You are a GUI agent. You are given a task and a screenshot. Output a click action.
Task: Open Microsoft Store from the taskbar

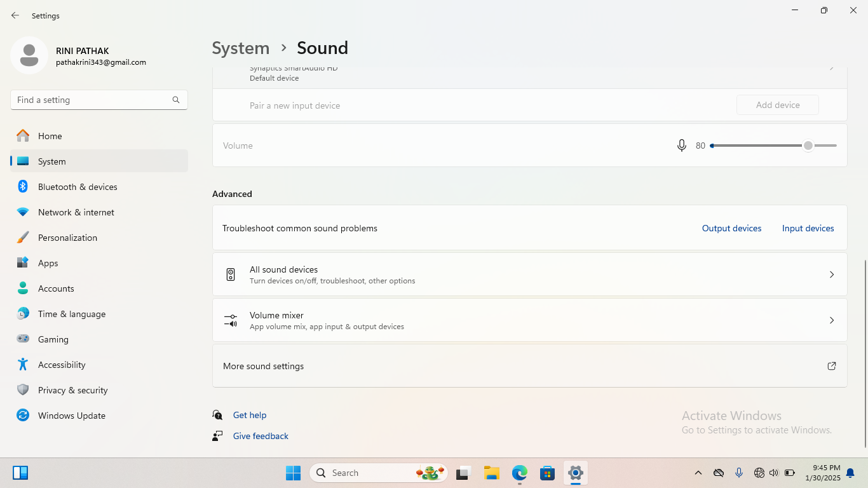[x=547, y=473]
